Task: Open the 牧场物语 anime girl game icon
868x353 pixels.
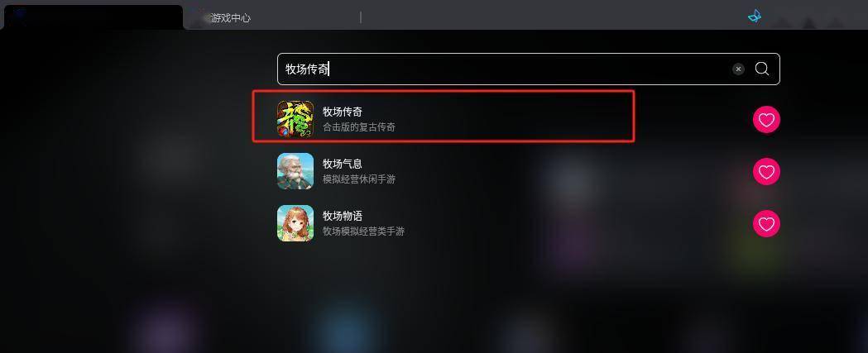Action: point(295,223)
